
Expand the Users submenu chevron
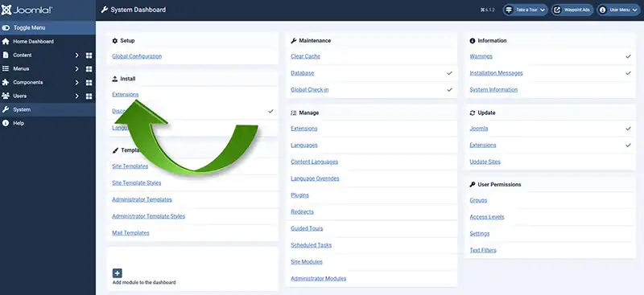click(x=76, y=96)
